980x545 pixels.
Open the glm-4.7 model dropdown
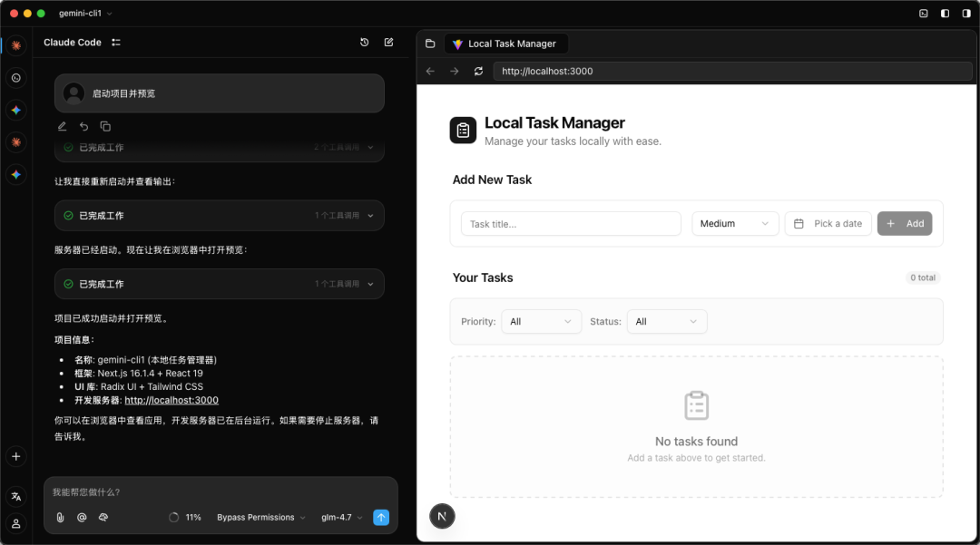(341, 518)
